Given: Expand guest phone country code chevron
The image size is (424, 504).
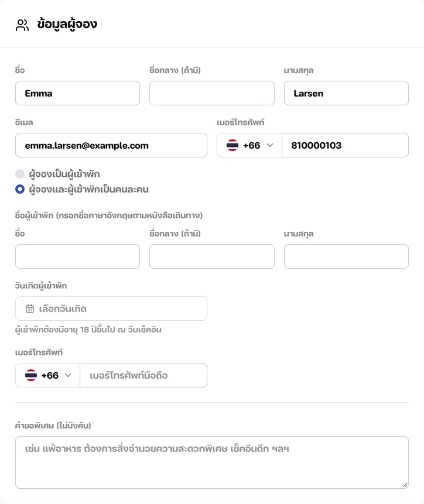Looking at the screenshot, I should click(68, 375).
